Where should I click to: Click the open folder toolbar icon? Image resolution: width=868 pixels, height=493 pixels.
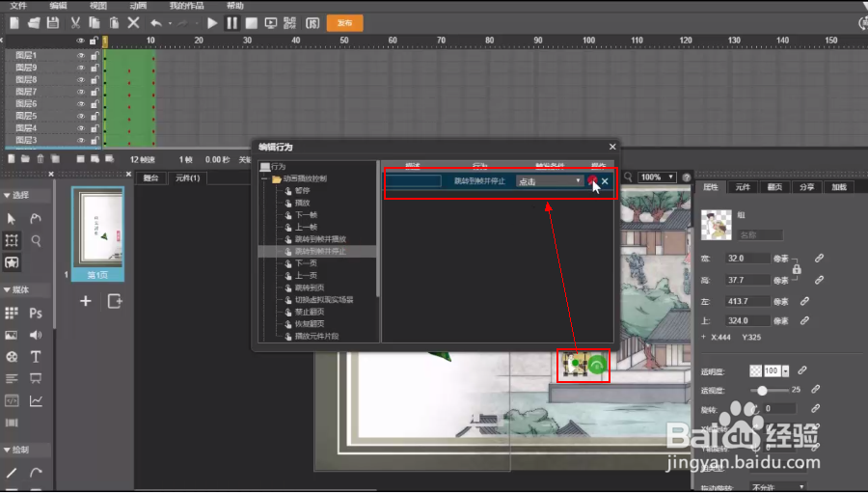pos(34,23)
